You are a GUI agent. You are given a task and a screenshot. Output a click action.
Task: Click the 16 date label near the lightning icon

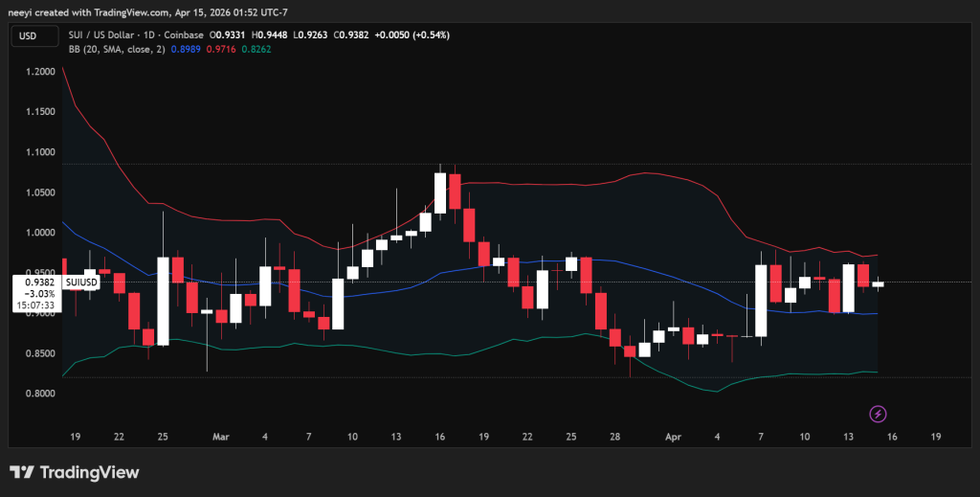click(x=894, y=437)
